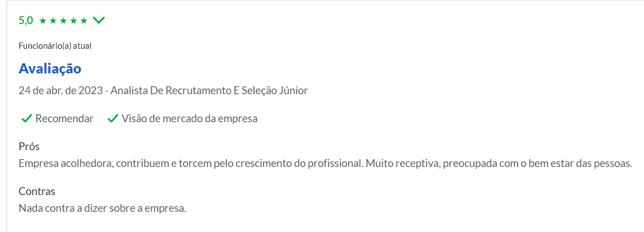Viewport: 644px width, 232px height.
Task: Click the second green rating star
Action: (53, 21)
